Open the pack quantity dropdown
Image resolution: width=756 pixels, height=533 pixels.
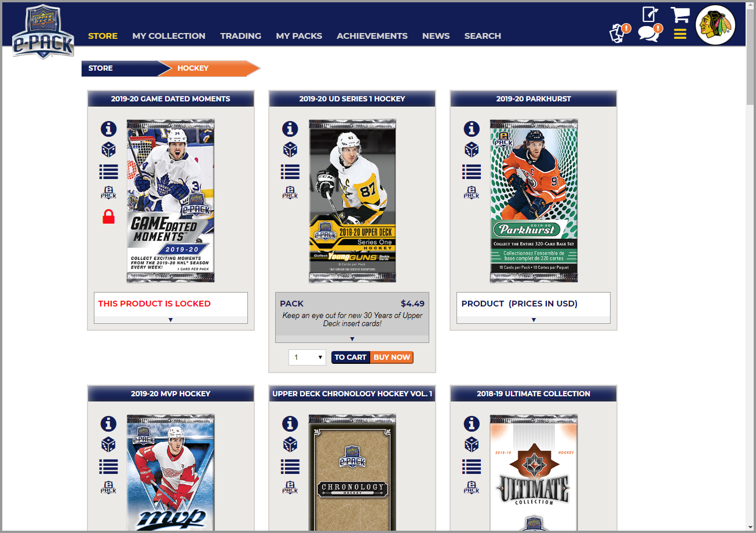308,357
